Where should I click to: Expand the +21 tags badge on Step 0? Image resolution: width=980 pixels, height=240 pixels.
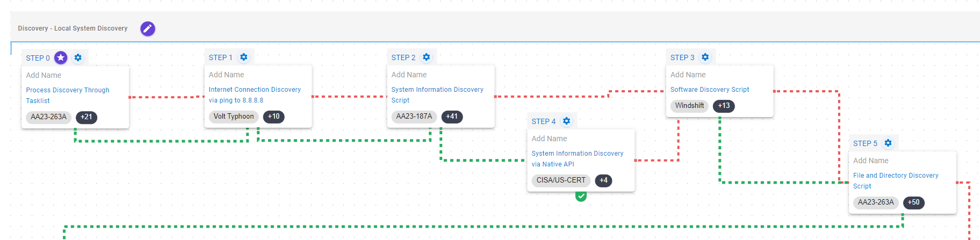click(x=87, y=117)
